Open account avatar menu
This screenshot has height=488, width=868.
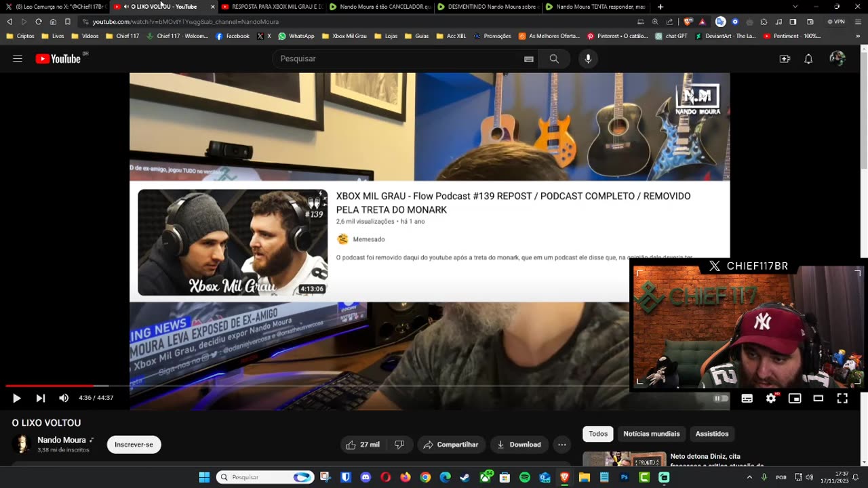coord(837,59)
